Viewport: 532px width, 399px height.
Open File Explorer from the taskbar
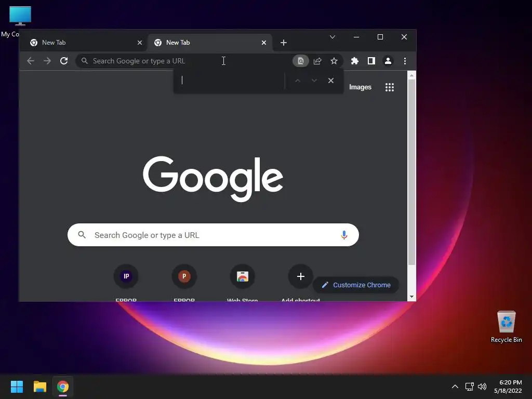click(x=39, y=387)
